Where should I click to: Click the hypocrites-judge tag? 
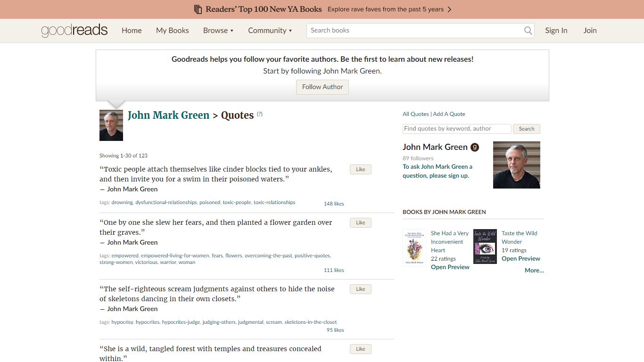(x=181, y=322)
